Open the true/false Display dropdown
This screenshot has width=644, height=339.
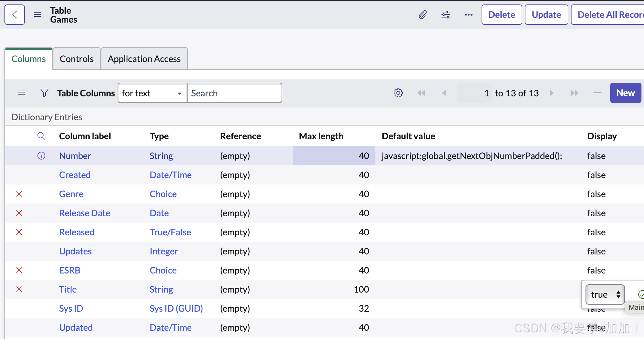605,294
